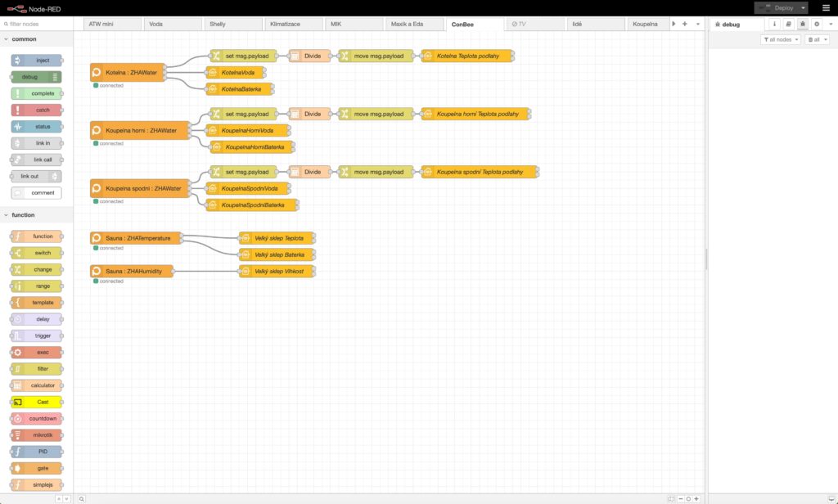Open the flow tabs list dropdown
Screen dimensions: 838x504
(697, 24)
